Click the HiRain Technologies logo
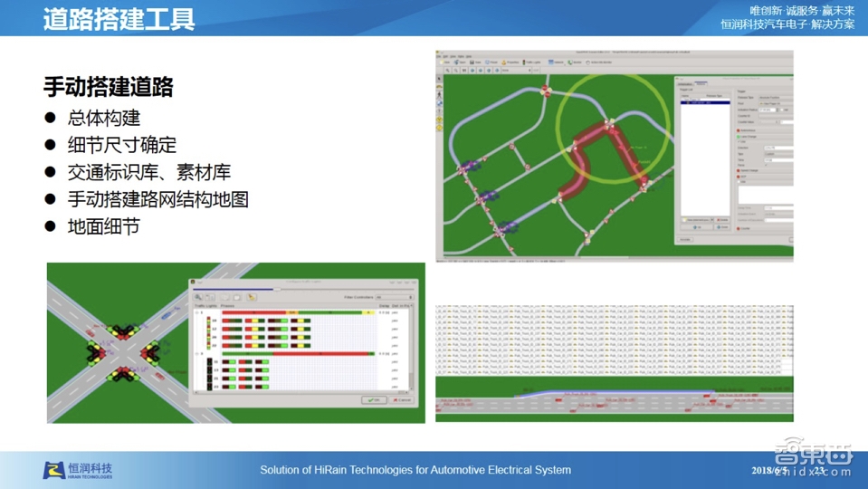This screenshot has height=489, width=868. click(78, 470)
